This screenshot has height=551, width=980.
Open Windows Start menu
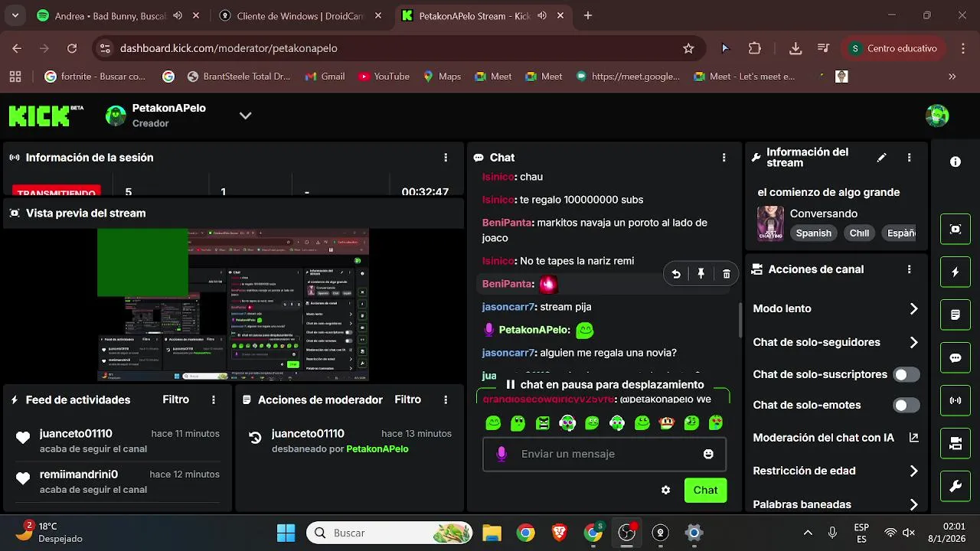[286, 533]
